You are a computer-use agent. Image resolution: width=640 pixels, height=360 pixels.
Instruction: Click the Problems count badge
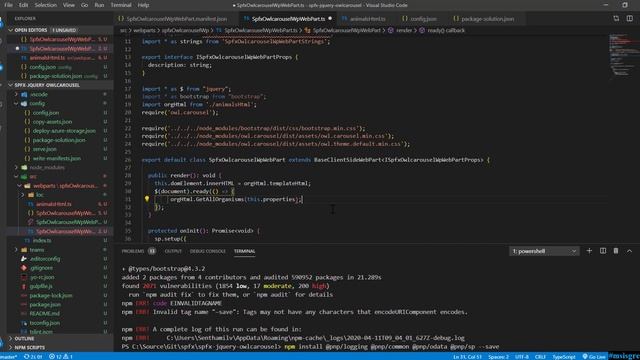pos(152,251)
